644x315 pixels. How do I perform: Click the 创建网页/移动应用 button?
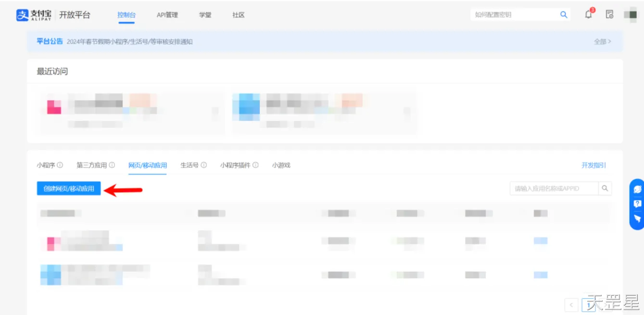pos(69,189)
